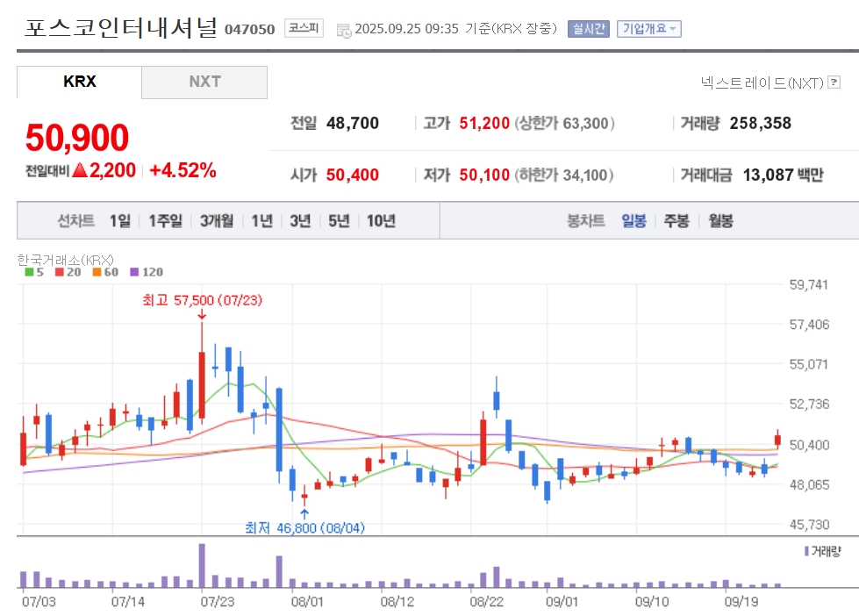
Task: Click the previous close value 48,700
Action: click(352, 124)
